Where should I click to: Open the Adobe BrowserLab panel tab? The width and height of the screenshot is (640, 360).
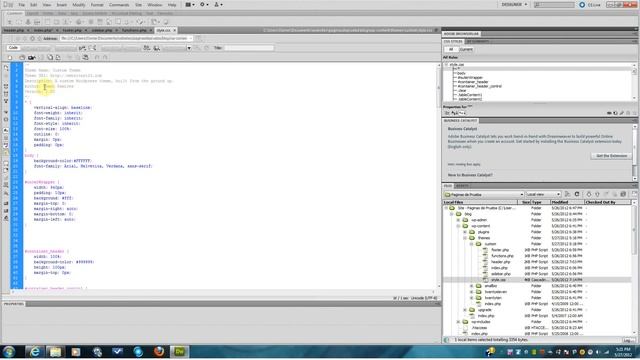coord(461,34)
